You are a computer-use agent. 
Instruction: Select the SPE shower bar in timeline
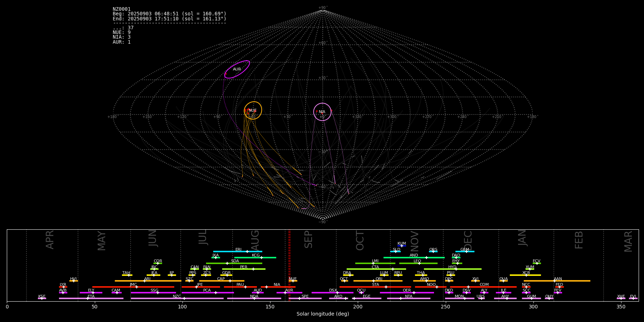pos(305,298)
